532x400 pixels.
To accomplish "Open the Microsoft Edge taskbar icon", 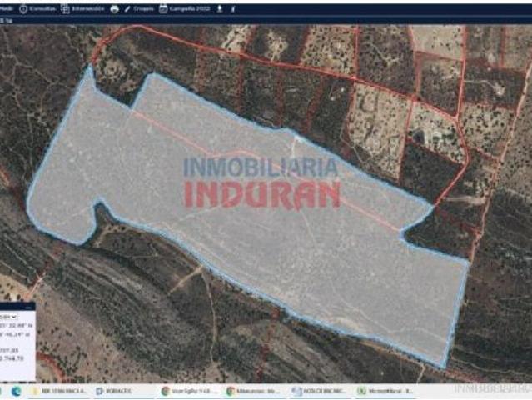I will tap(16, 392).
